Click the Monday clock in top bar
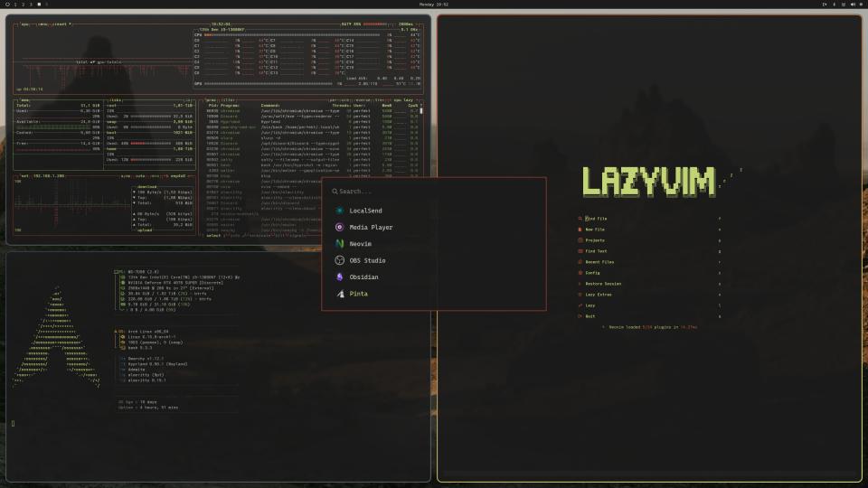This screenshot has height=488, width=868. point(434,5)
